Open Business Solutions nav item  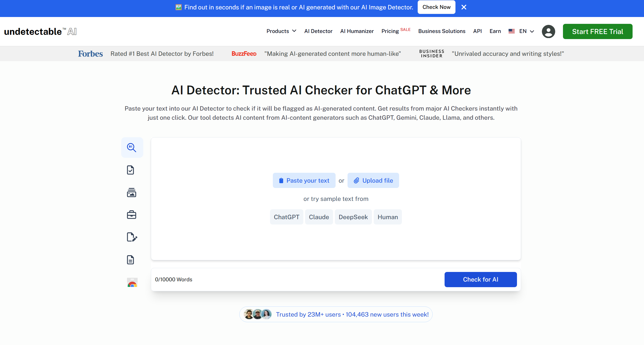pyautogui.click(x=442, y=31)
